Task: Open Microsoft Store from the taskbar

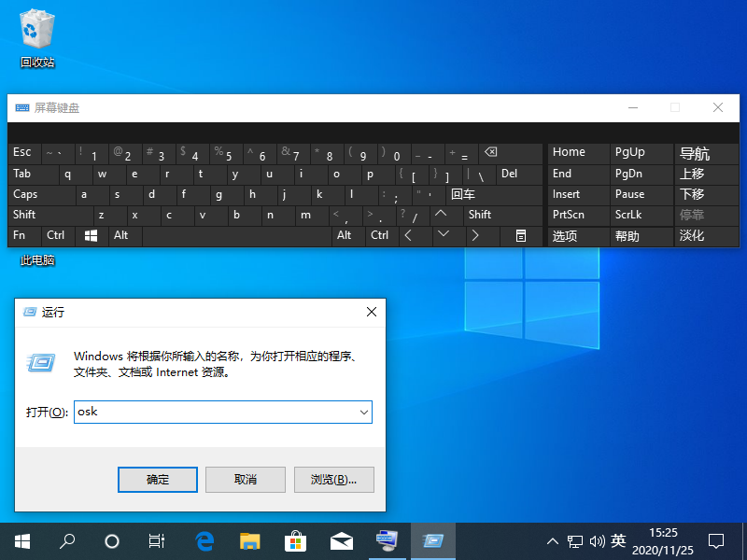Action: coord(295,541)
